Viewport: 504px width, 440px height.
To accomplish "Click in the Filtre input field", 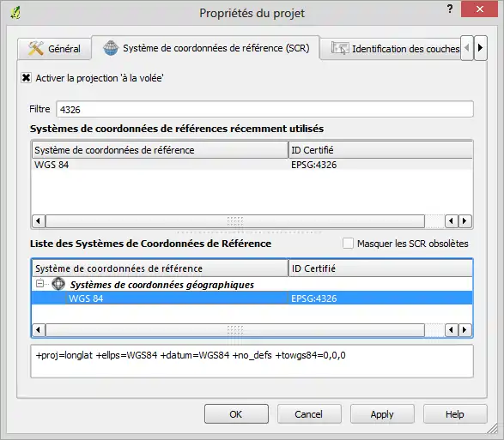I will (264, 109).
